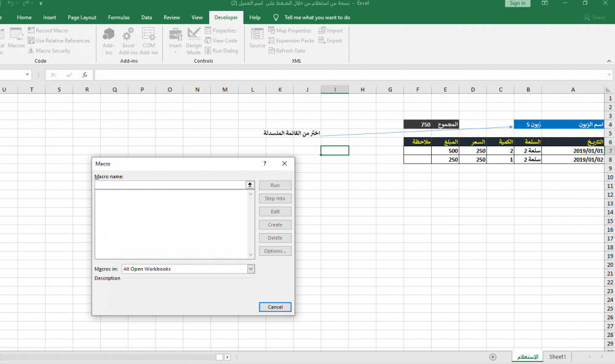Viewport: 615px width, 364px height.
Task: Open COM Add-ins dialog
Action: click(x=149, y=41)
